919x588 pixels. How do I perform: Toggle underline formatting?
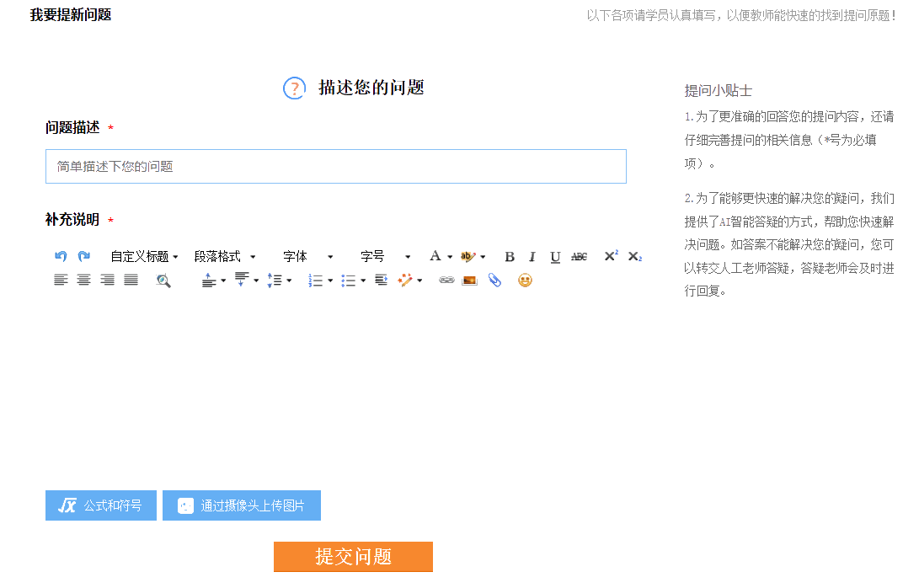[554, 256]
